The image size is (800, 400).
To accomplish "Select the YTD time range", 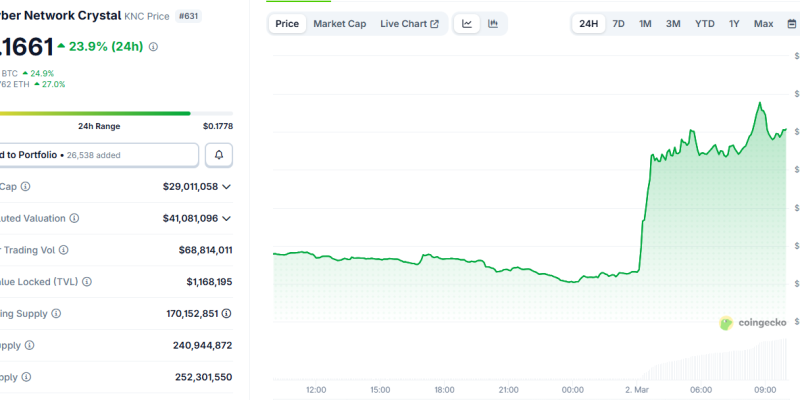I will [x=705, y=24].
